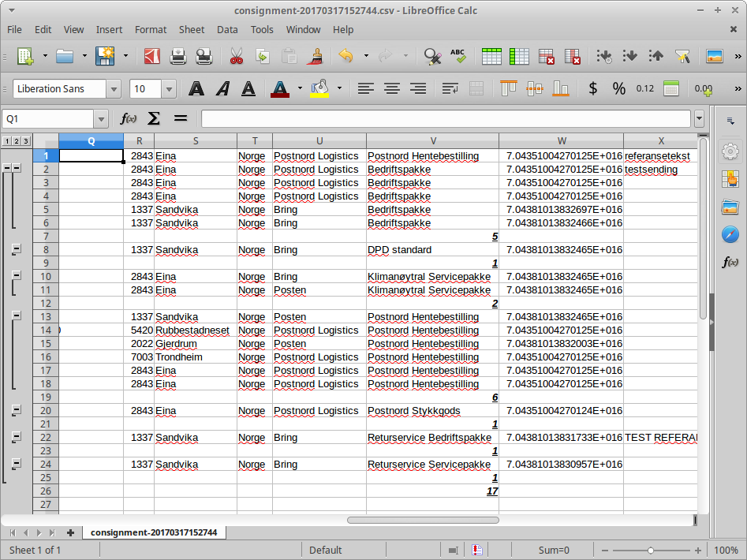Image resolution: width=747 pixels, height=560 pixels.
Task: Toggle wrap text
Action: click(x=450, y=88)
